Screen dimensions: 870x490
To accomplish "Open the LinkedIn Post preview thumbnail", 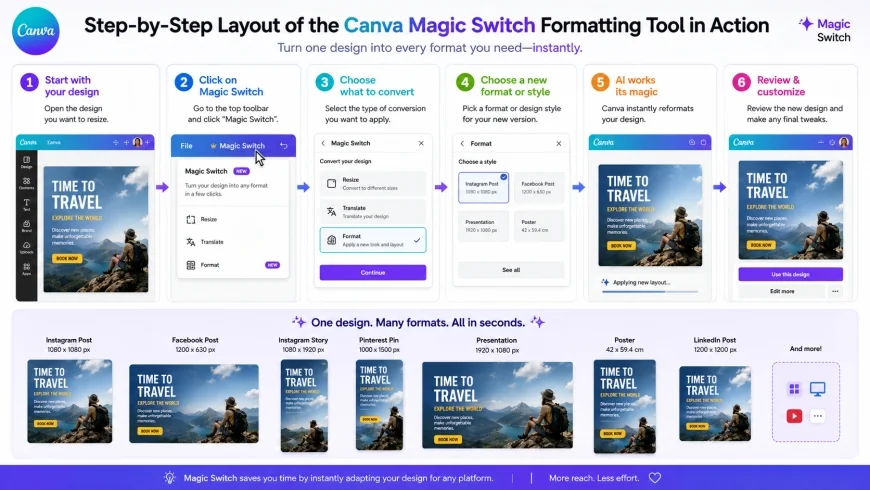I will point(715,403).
